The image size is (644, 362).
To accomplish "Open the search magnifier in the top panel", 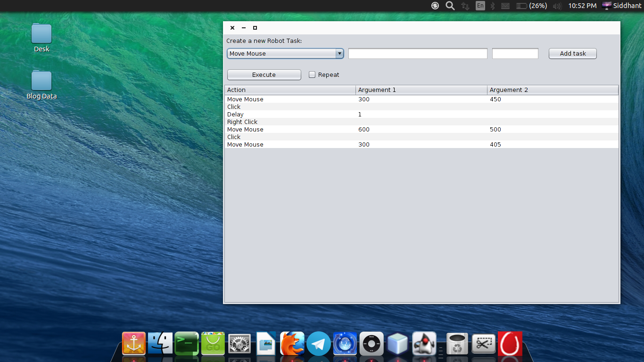I will pos(450,6).
